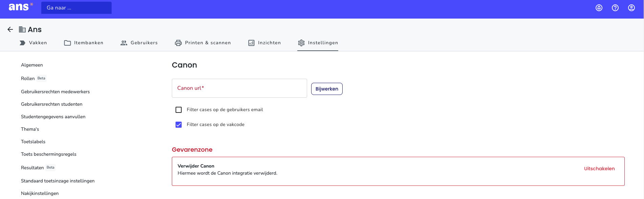The height and width of the screenshot is (199, 644).
Task: Click the Beta badge next to Resultaten
Action: pos(50,168)
